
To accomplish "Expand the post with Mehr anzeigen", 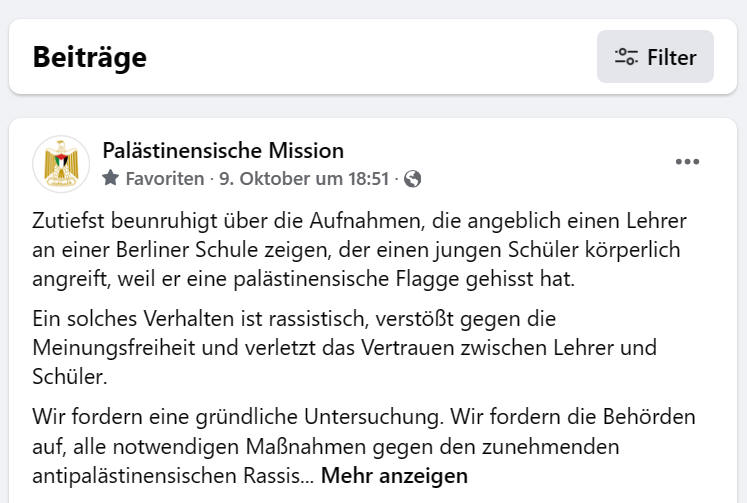I will pyautogui.click(x=394, y=475).
